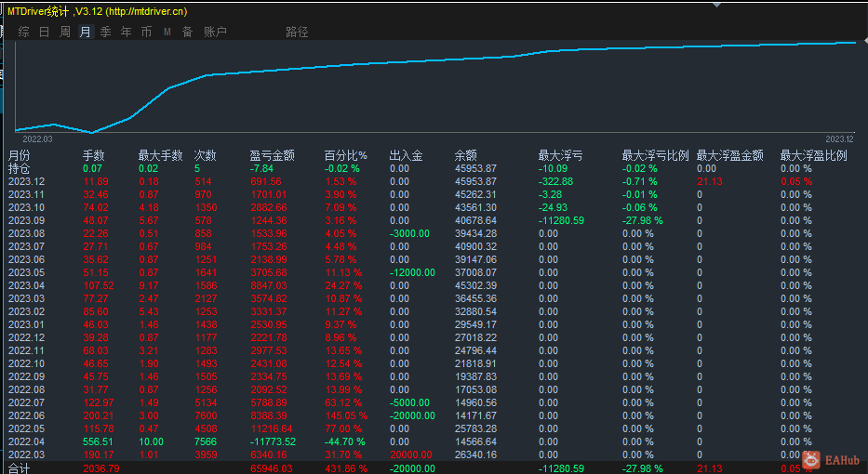This screenshot has height=474, width=868.
Task: Click the 余额 column header
Action: 465,156
